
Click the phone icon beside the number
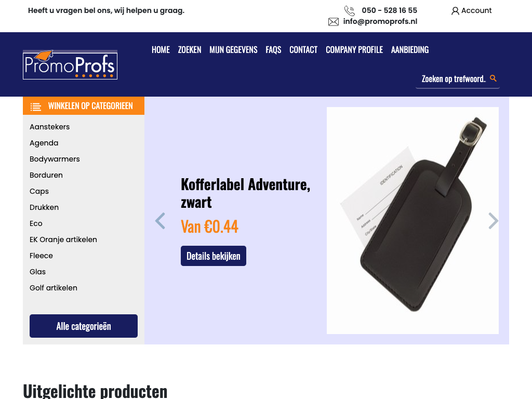(350, 10)
